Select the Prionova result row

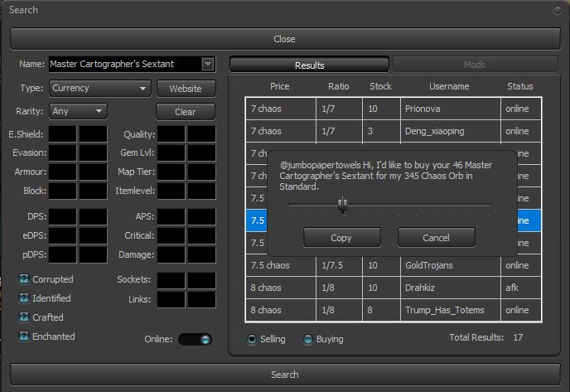click(394, 109)
